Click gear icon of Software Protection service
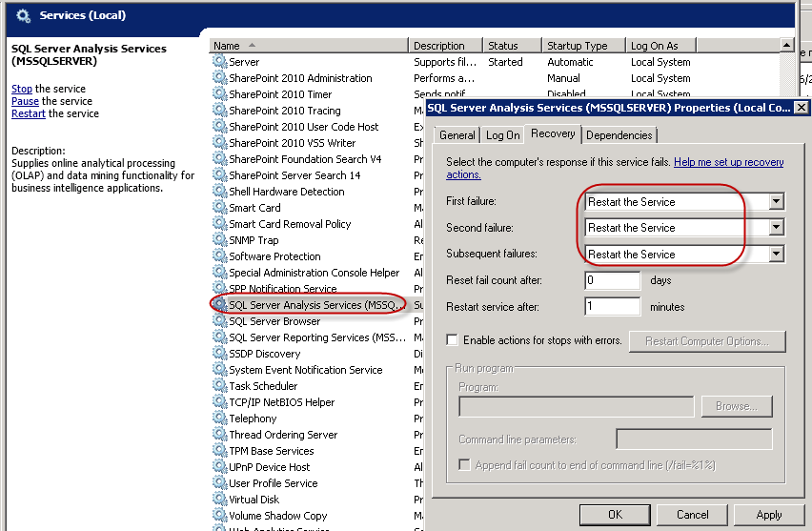This screenshot has width=812, height=531. tap(219, 255)
